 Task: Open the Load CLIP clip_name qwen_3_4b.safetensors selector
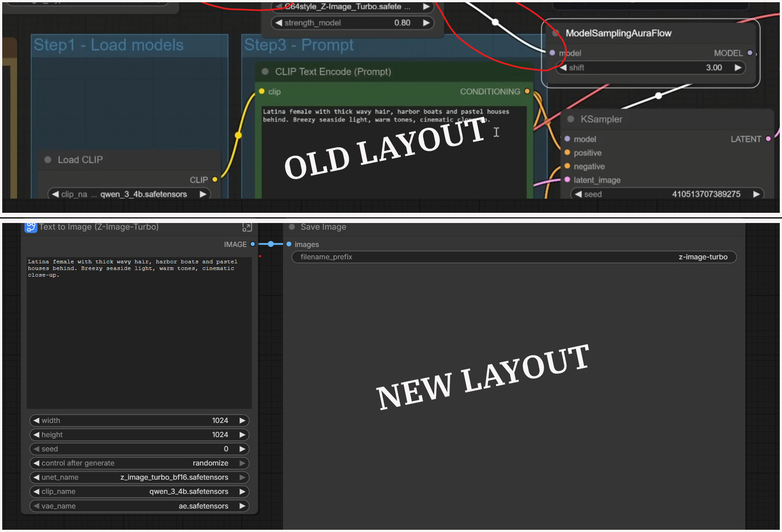point(129,194)
